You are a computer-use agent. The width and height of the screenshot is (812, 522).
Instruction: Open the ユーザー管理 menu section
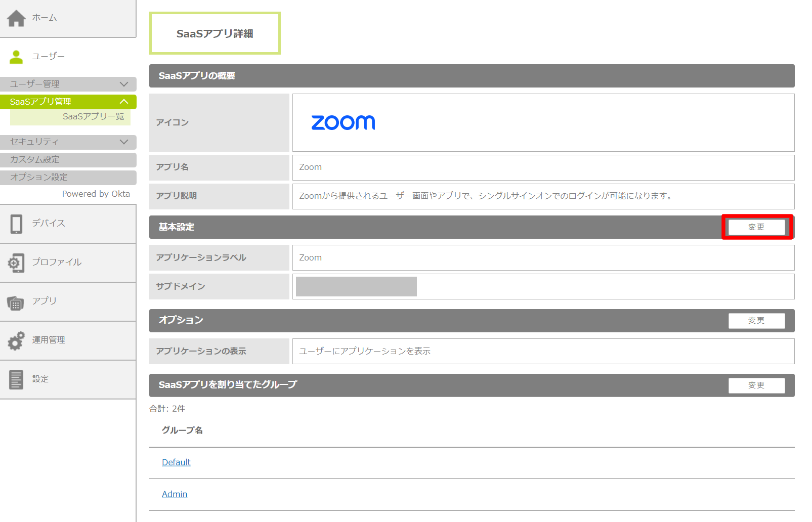pyautogui.click(x=68, y=84)
